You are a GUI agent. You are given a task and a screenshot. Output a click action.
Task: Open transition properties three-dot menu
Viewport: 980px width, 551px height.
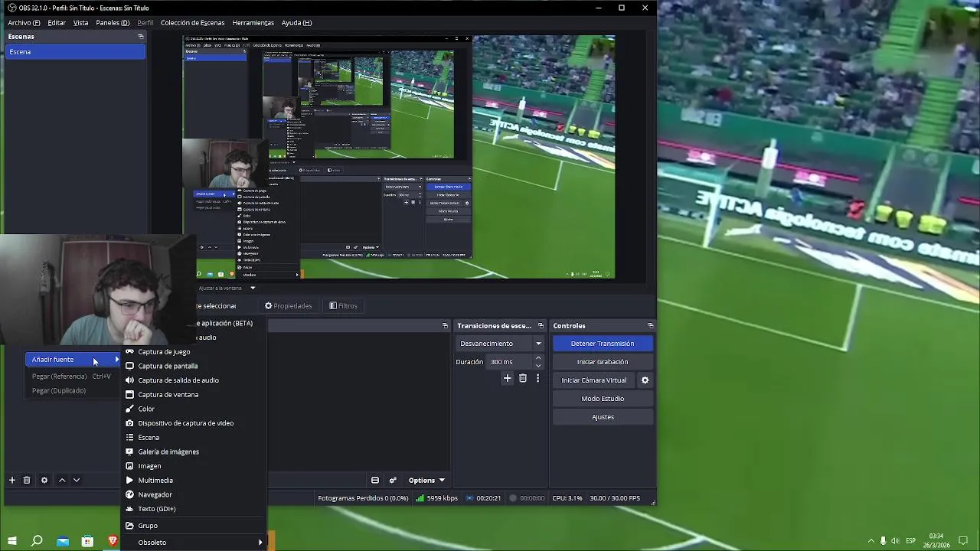click(x=537, y=378)
